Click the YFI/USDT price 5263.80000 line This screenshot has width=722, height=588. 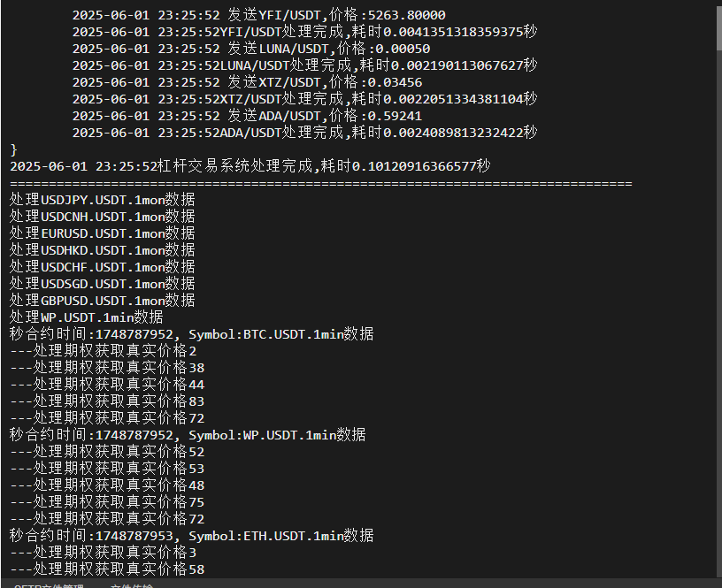(x=258, y=15)
